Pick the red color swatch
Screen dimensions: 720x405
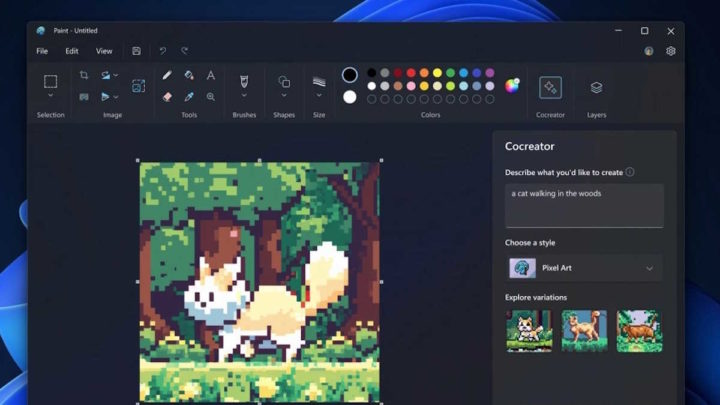point(411,73)
